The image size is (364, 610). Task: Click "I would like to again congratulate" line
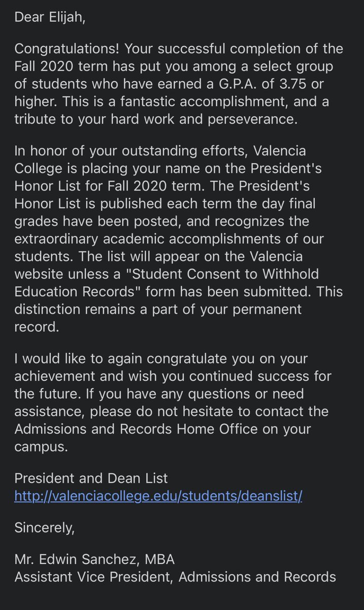(120, 359)
